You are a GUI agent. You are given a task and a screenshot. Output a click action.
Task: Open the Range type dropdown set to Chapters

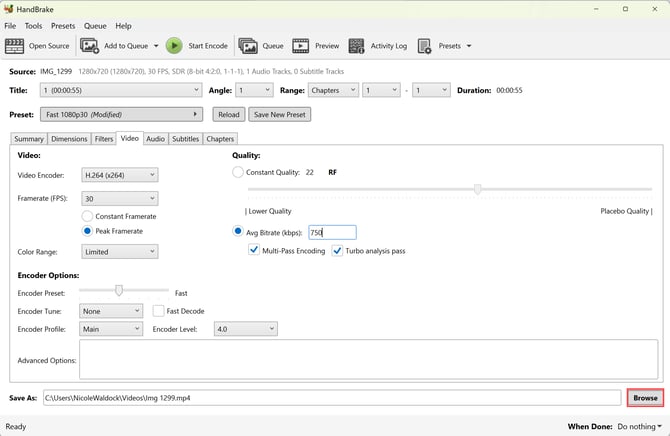[x=333, y=90]
